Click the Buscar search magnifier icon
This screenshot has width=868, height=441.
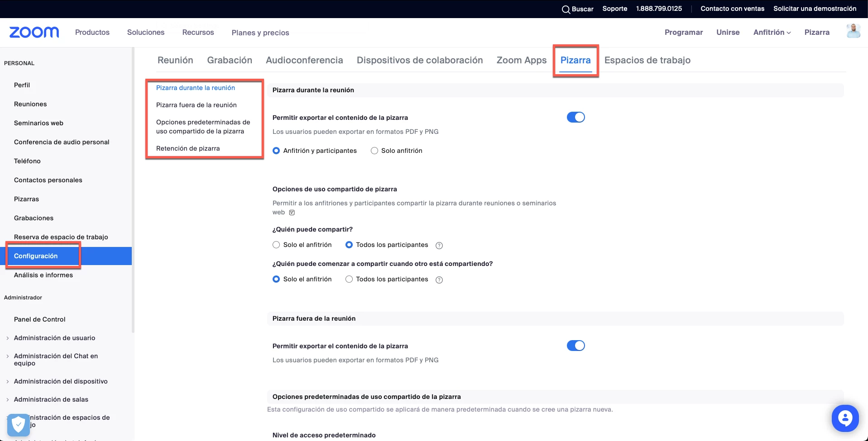[x=566, y=9]
